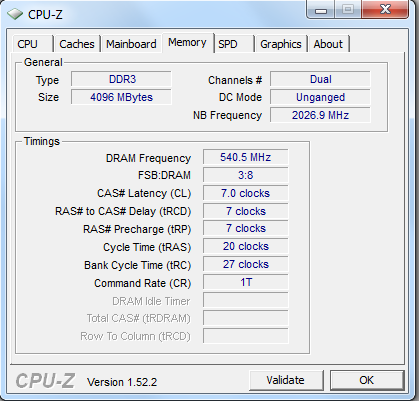Click the NB Frequency label
The image size is (419, 401).
[x=227, y=115]
